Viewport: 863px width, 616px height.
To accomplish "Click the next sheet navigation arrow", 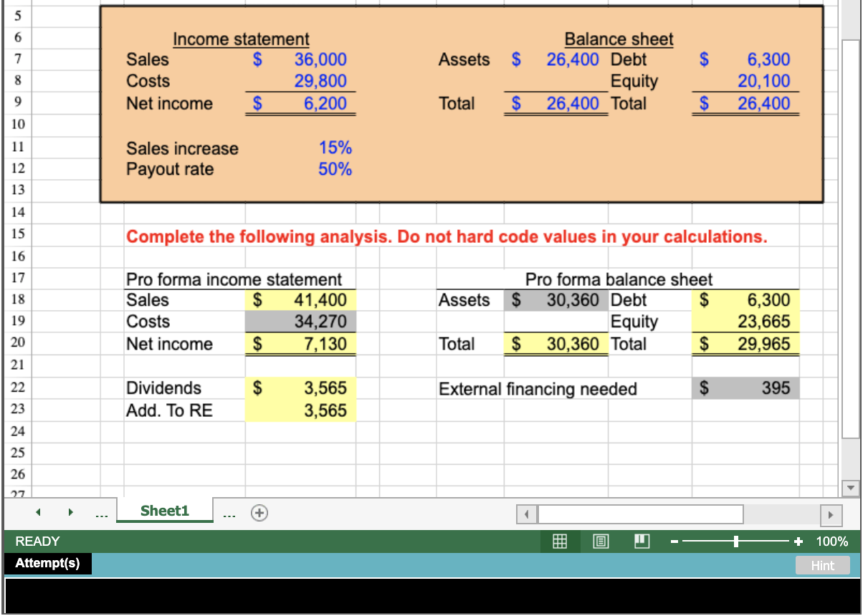I will click(x=70, y=513).
